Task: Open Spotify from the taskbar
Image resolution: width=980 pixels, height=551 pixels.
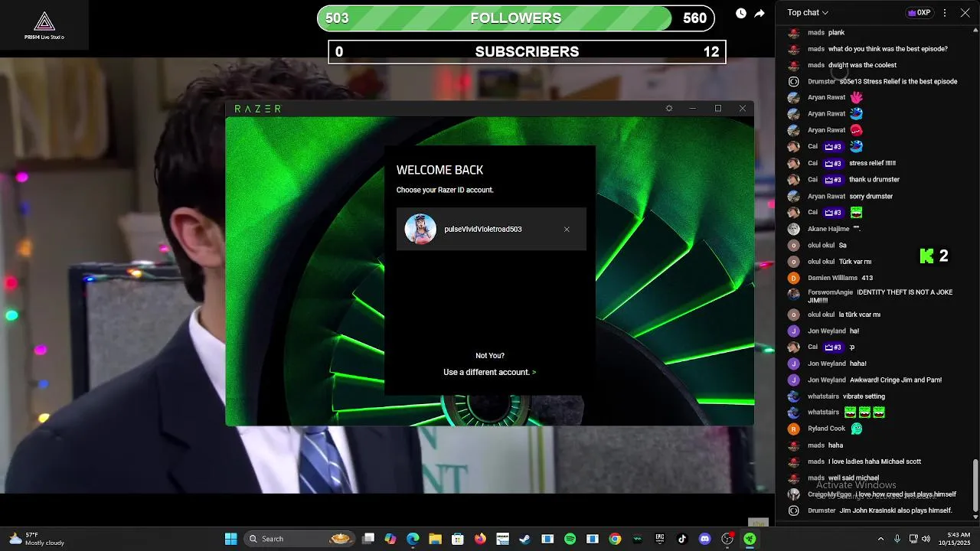Action: (x=570, y=539)
